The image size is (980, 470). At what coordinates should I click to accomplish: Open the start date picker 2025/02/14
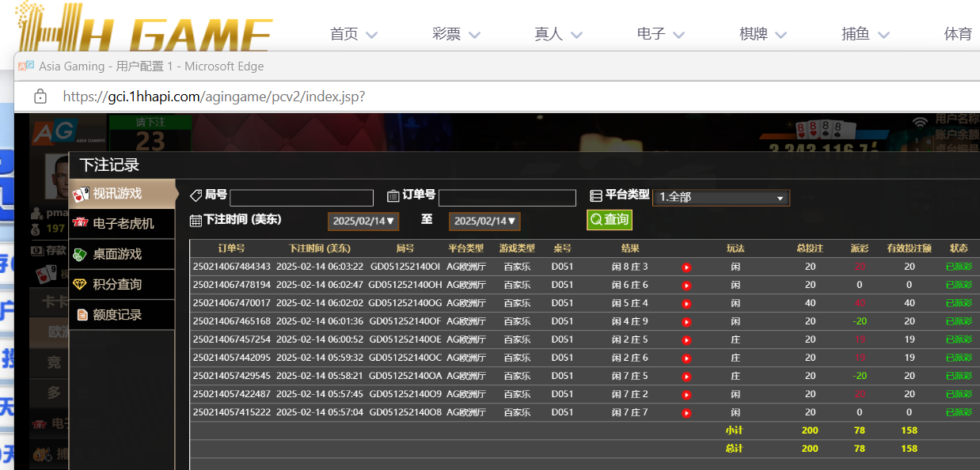(x=363, y=222)
